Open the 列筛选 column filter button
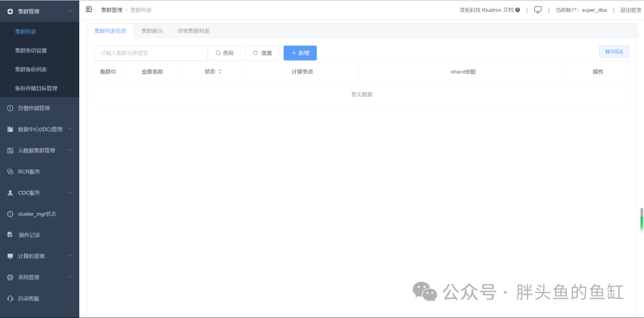644x318 pixels. (614, 52)
